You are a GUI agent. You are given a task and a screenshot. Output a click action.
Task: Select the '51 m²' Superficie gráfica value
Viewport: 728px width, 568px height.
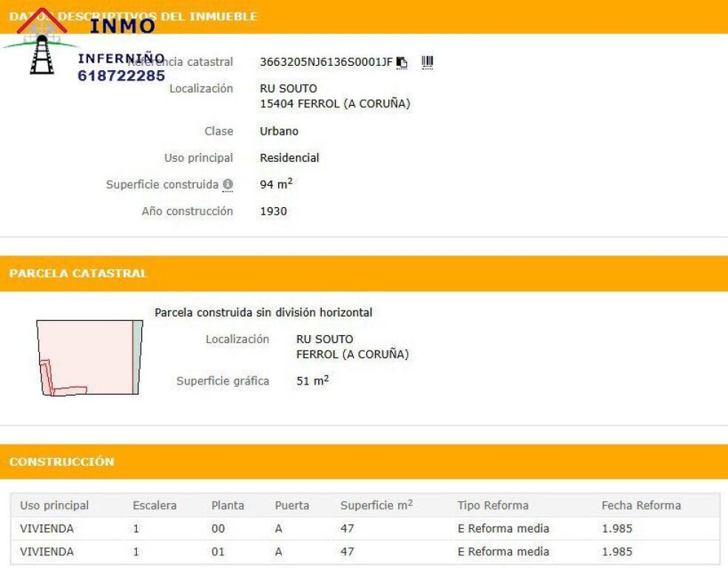pos(312,381)
